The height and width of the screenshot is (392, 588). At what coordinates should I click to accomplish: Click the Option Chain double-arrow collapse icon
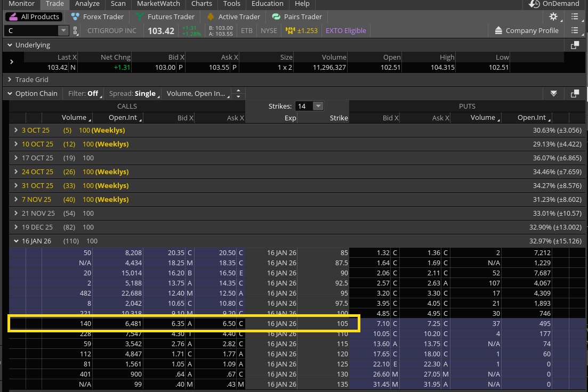pyautogui.click(x=554, y=93)
